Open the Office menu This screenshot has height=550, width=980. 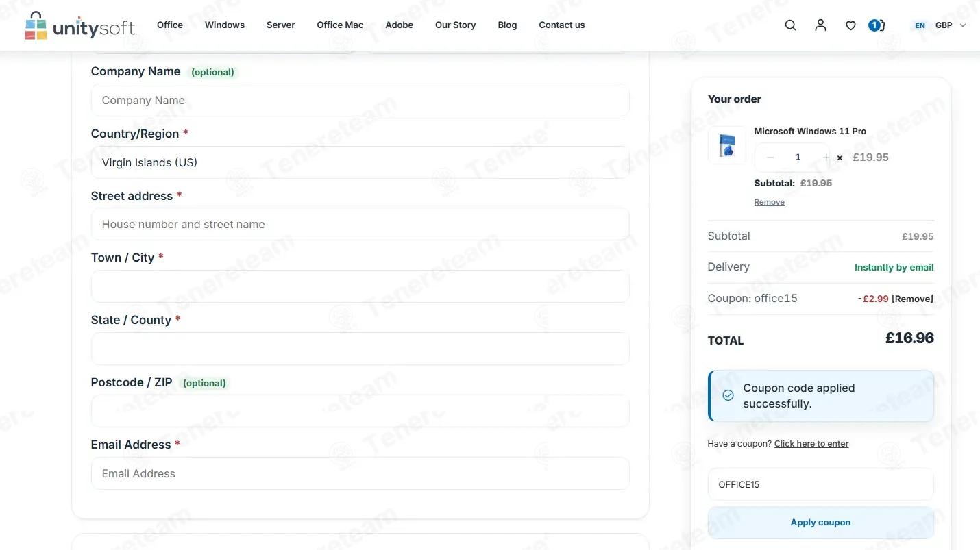[x=170, y=25]
